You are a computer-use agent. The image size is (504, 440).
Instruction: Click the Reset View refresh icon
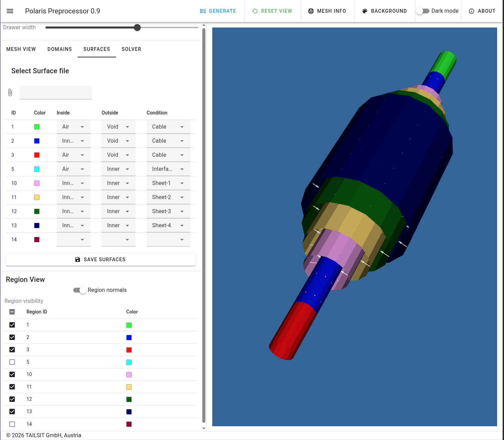point(255,11)
